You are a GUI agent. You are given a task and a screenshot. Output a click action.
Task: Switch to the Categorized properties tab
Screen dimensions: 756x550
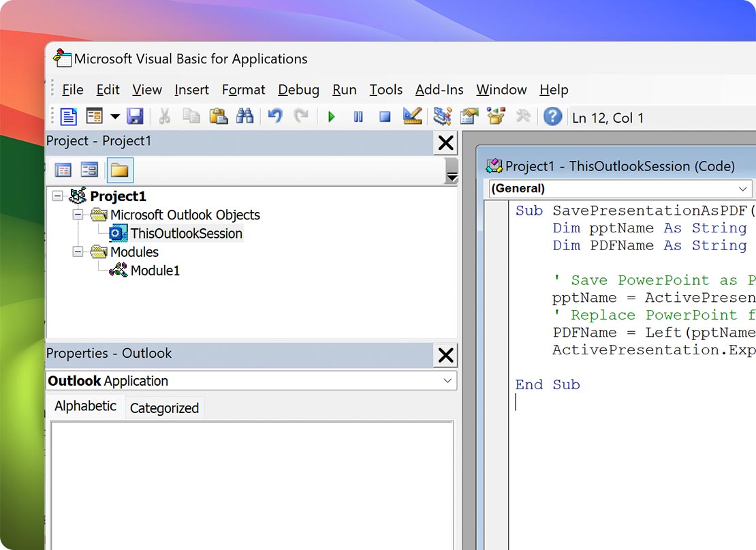pos(164,408)
